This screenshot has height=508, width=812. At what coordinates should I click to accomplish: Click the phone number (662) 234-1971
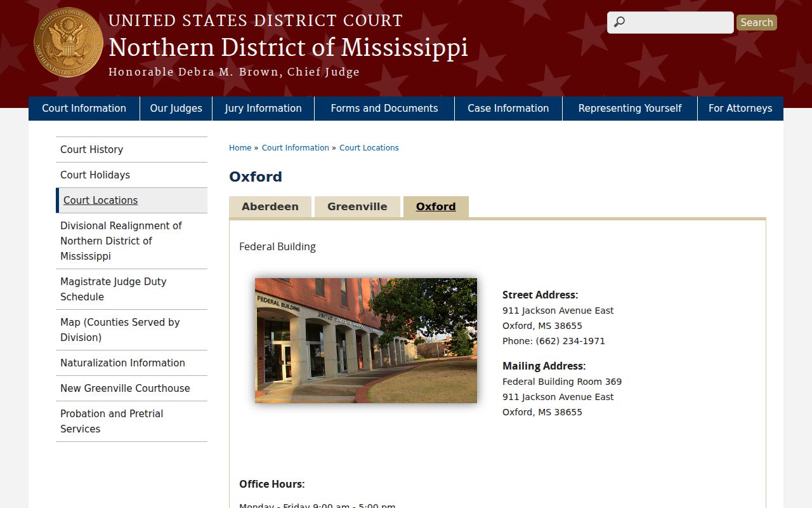570,341
